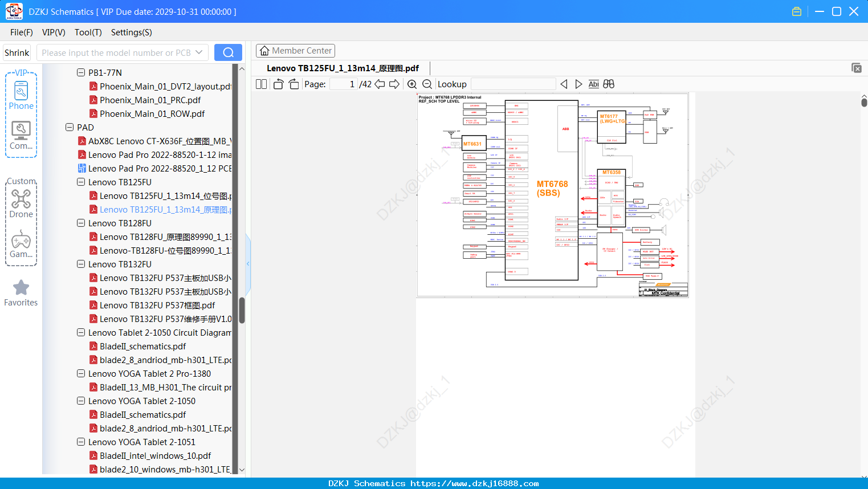The image size is (868, 489).
Task: Open the Game console category in sidebar
Action: click(x=21, y=244)
